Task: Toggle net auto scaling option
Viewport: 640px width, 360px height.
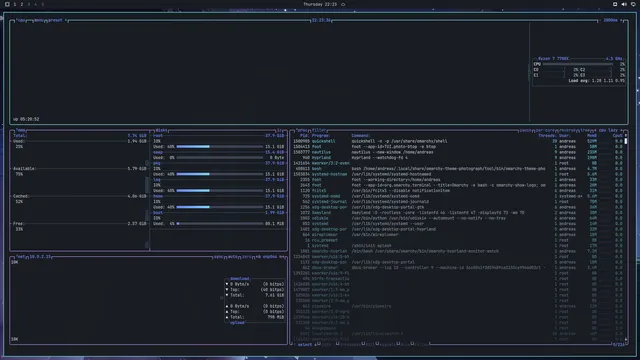Action: pyautogui.click(x=233, y=257)
